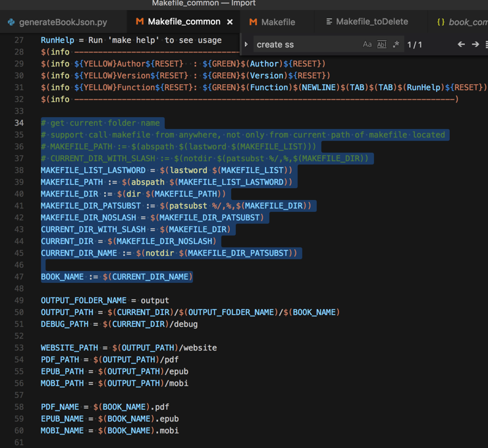Open the book_com JSON tab
This screenshot has width=488, height=448.
[468, 22]
